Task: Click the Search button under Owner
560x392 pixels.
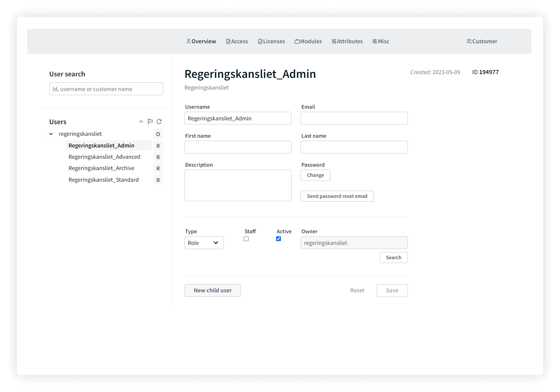Action: point(394,258)
